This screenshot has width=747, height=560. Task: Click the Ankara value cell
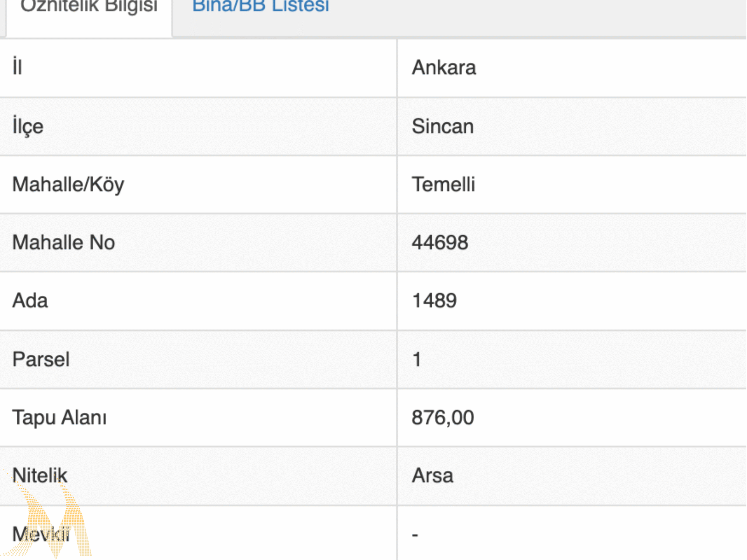[x=444, y=67]
